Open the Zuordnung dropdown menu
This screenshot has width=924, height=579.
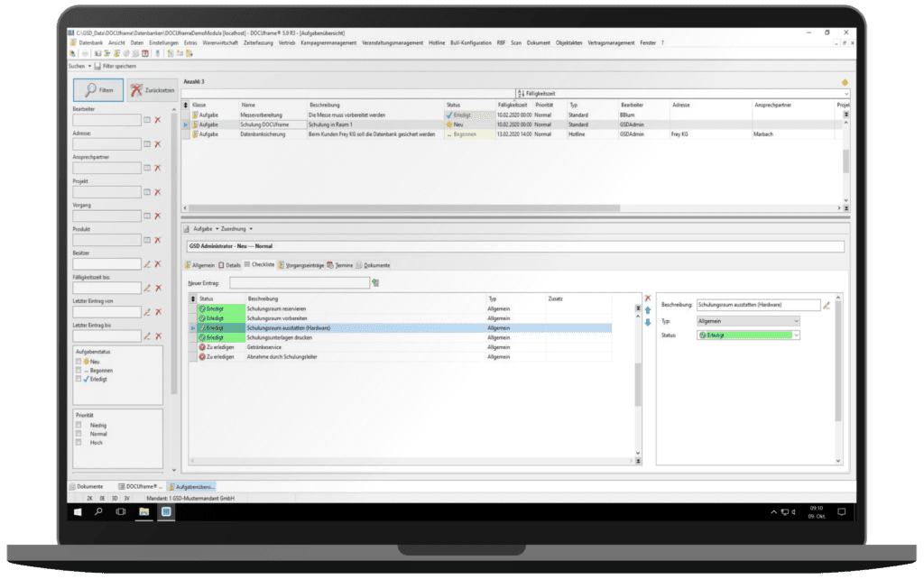click(237, 229)
